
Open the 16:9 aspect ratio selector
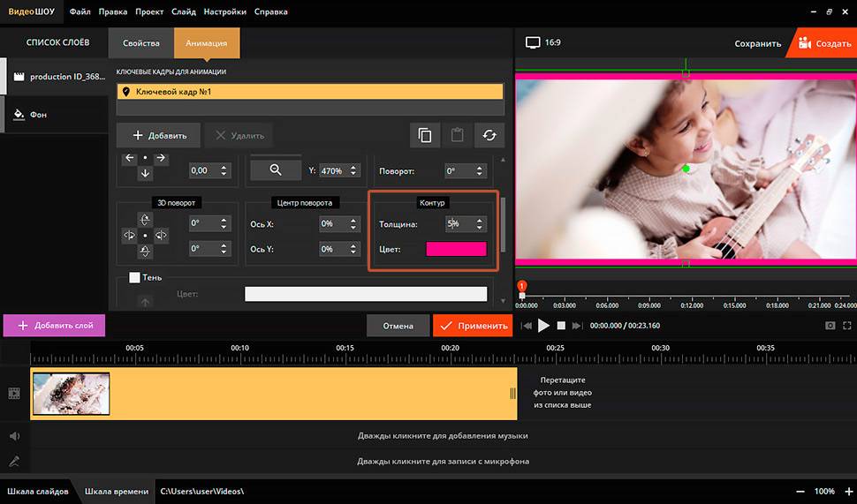[542, 42]
